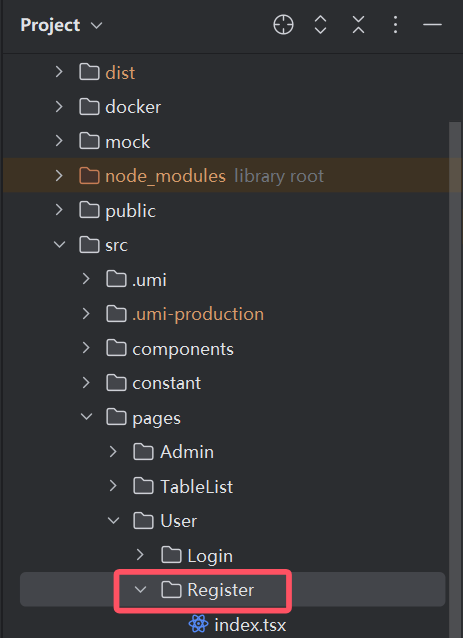Select the TableList folder
The height and width of the screenshot is (638, 463).
tap(197, 486)
